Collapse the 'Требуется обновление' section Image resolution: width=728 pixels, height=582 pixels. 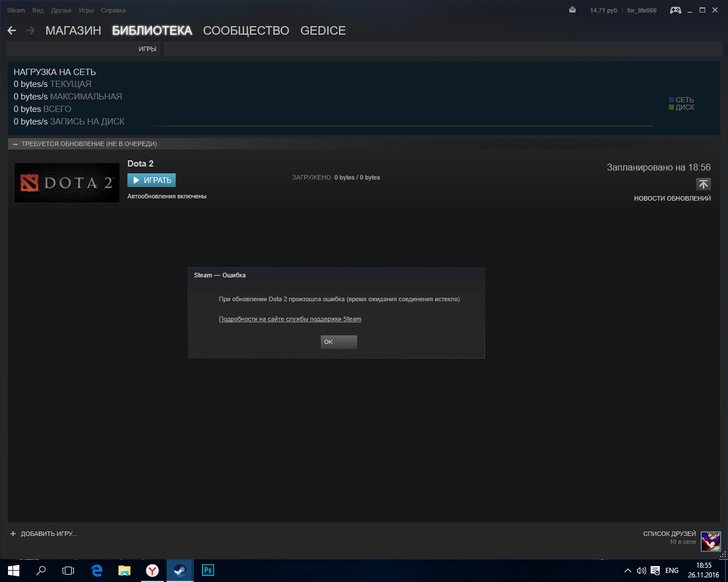pos(15,144)
